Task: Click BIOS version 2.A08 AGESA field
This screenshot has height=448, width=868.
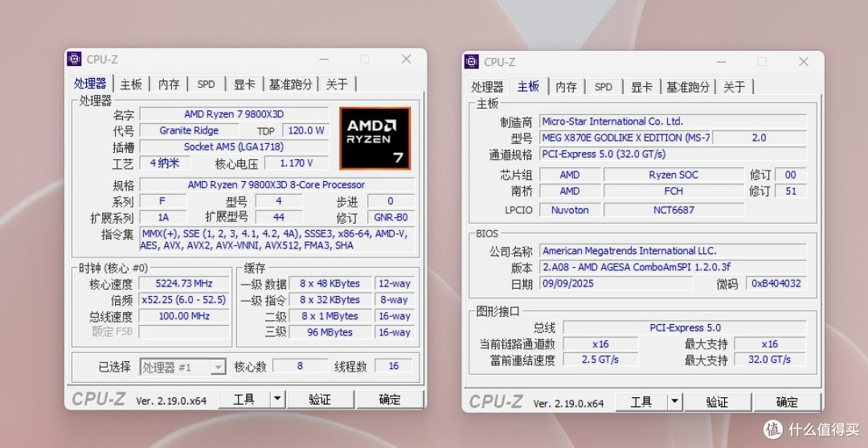Action: coord(673,267)
